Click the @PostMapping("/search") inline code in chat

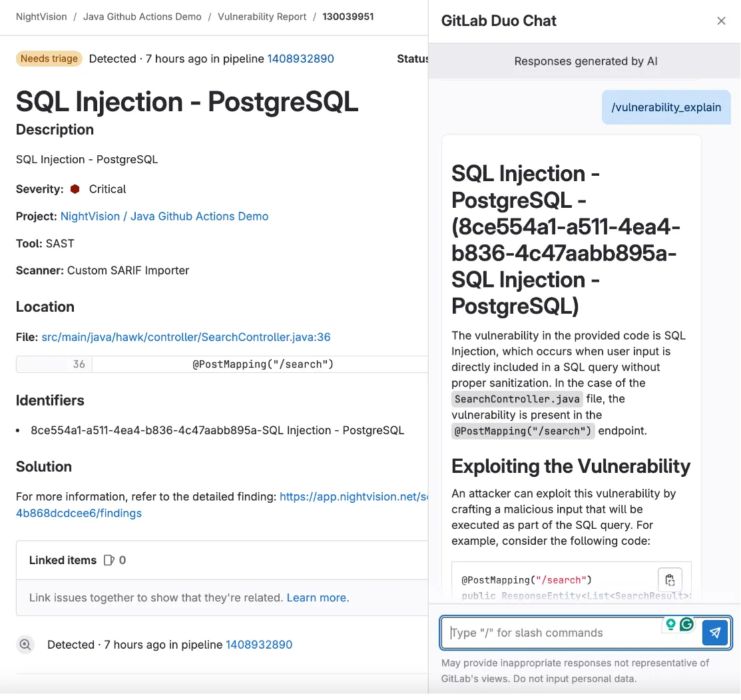[x=523, y=431]
